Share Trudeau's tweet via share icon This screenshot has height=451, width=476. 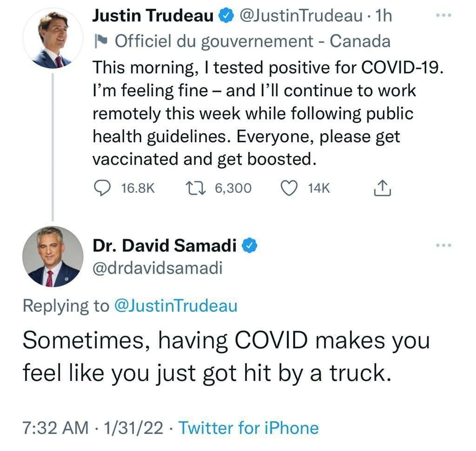tap(382, 188)
